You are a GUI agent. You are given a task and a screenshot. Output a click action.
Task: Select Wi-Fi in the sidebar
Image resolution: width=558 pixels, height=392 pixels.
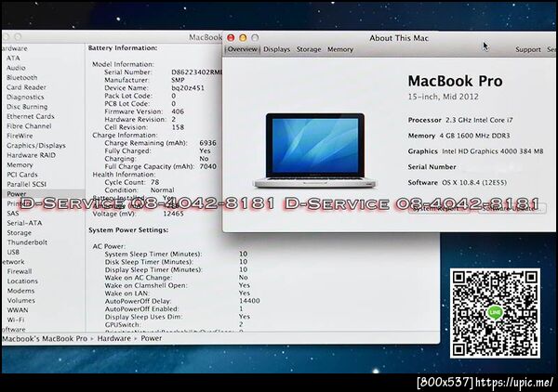[x=16, y=320]
